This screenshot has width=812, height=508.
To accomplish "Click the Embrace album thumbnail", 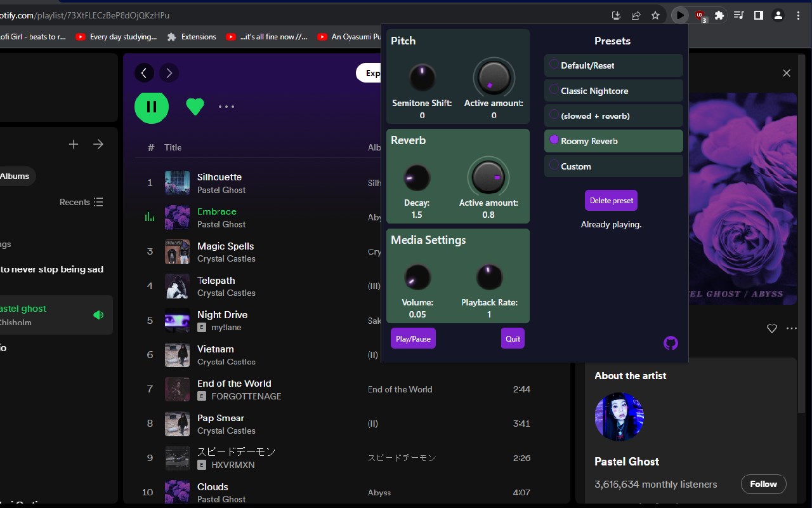I will 177,217.
